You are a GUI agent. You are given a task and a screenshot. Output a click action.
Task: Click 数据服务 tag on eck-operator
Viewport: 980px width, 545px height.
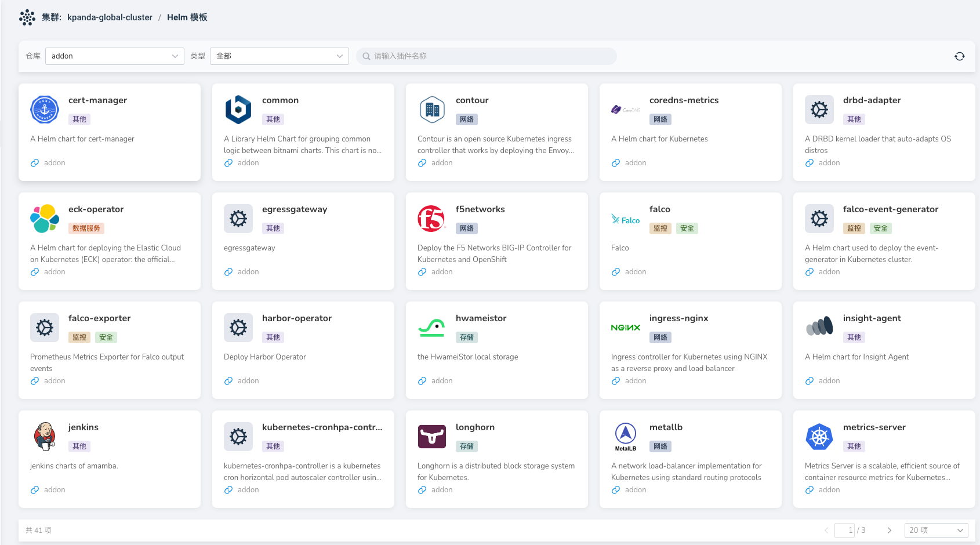pos(86,228)
